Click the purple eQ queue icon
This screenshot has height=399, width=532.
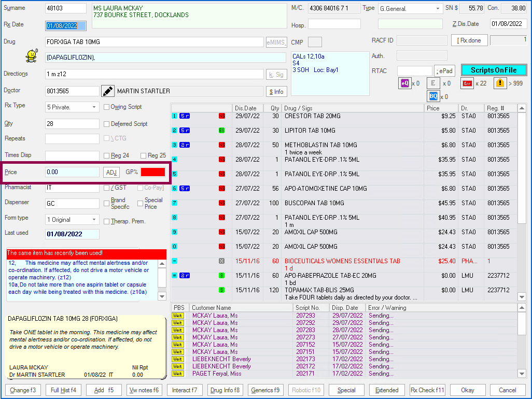[404, 83]
